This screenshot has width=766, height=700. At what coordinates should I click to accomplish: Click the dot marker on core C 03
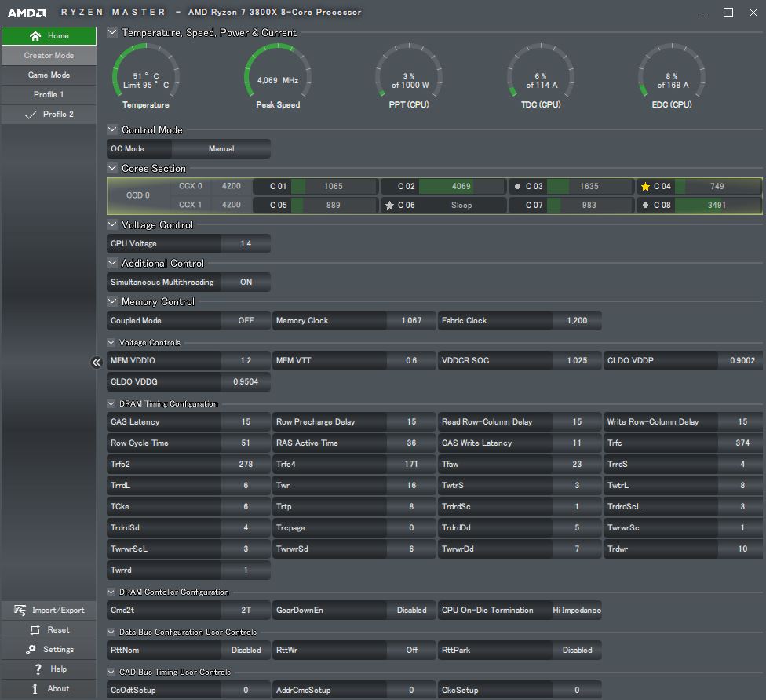(x=517, y=186)
